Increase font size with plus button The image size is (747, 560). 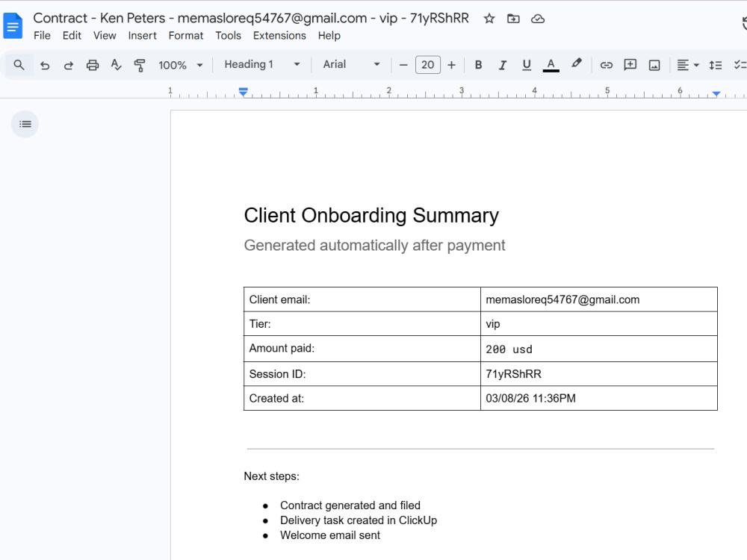452,65
